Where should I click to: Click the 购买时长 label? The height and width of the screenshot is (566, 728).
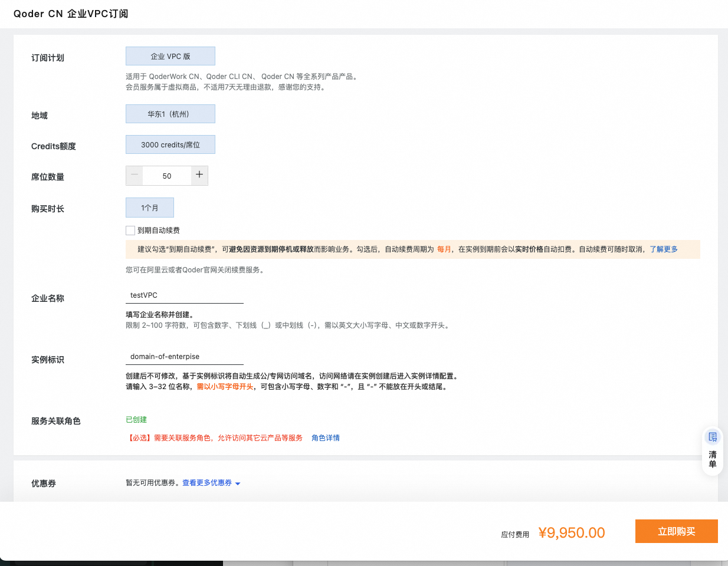48,209
